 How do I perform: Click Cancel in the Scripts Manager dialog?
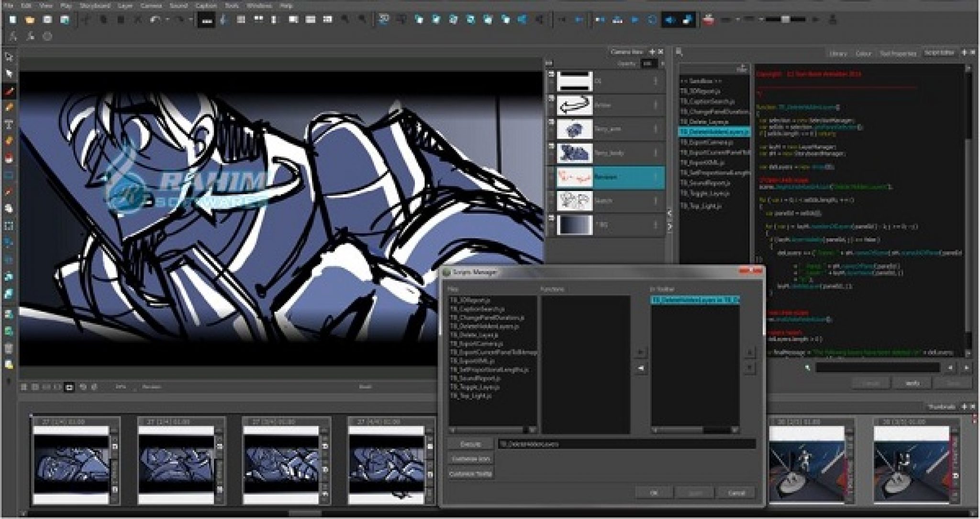pos(736,492)
